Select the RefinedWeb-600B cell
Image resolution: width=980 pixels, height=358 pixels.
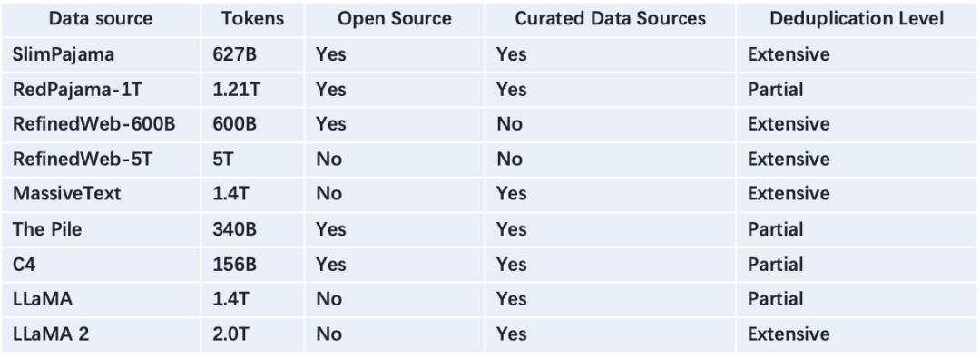point(93,123)
